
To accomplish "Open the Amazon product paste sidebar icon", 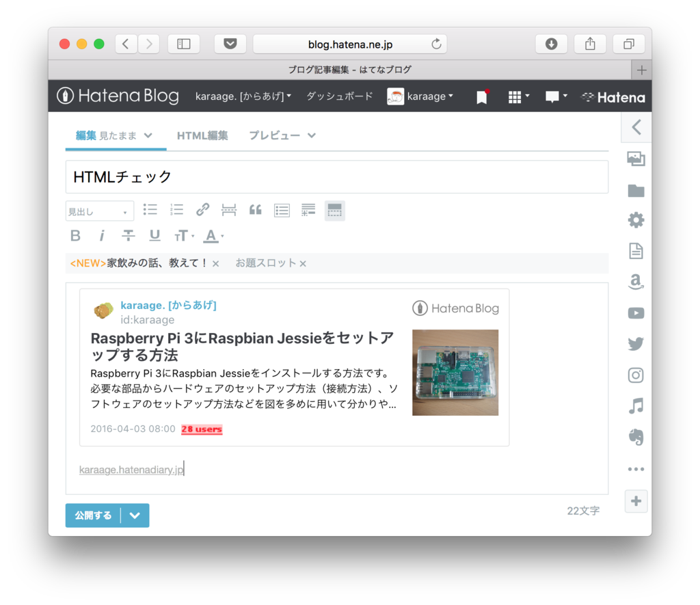I will click(x=636, y=282).
